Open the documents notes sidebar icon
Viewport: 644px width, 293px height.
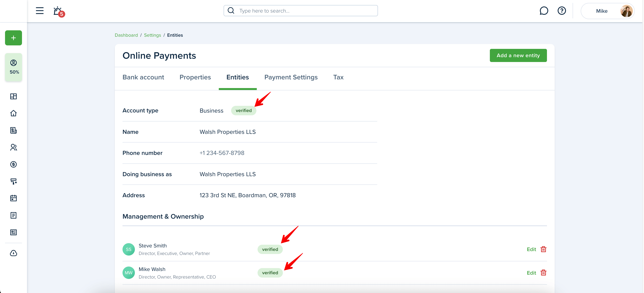pyautogui.click(x=14, y=215)
